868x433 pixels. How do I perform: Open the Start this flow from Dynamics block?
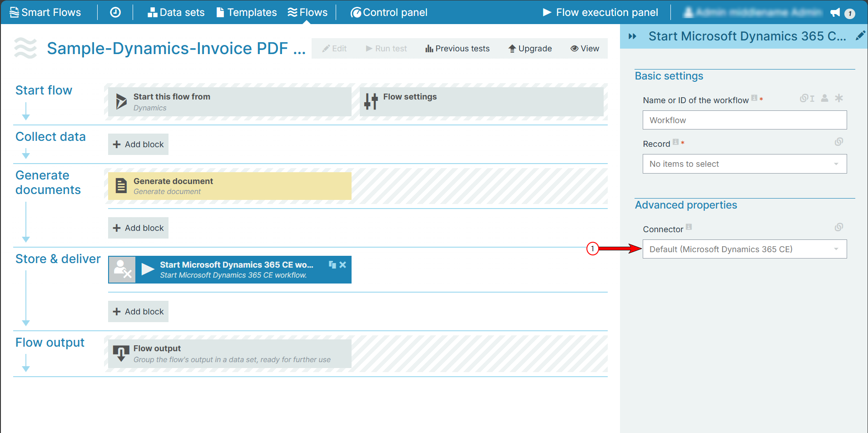[230, 102]
